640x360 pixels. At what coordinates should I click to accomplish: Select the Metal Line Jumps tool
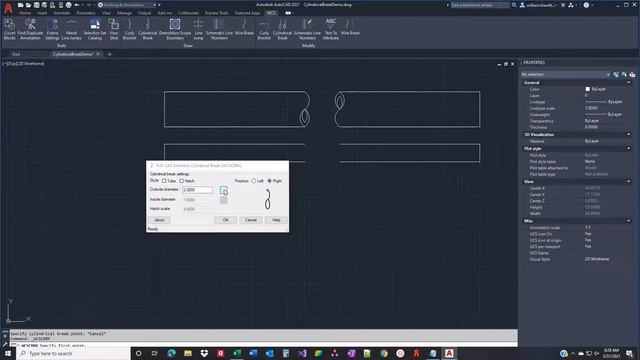click(71, 29)
